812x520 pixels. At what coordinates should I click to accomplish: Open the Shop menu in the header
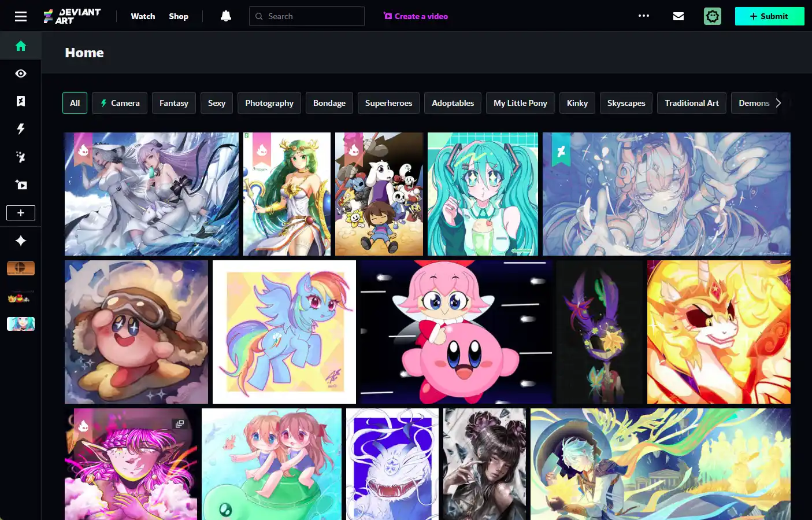coord(179,16)
